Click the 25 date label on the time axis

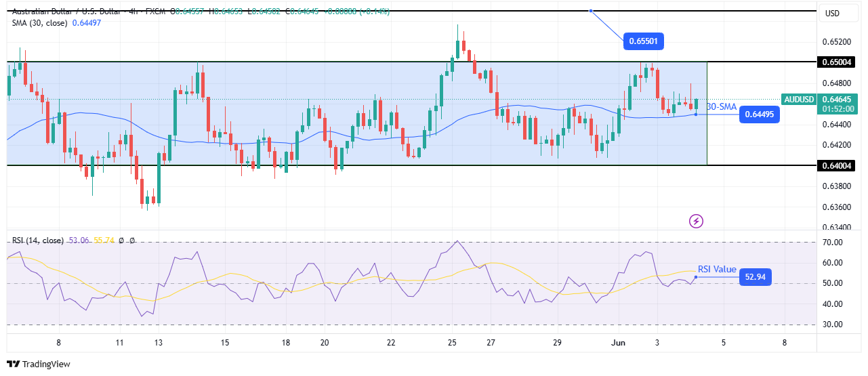453,342
